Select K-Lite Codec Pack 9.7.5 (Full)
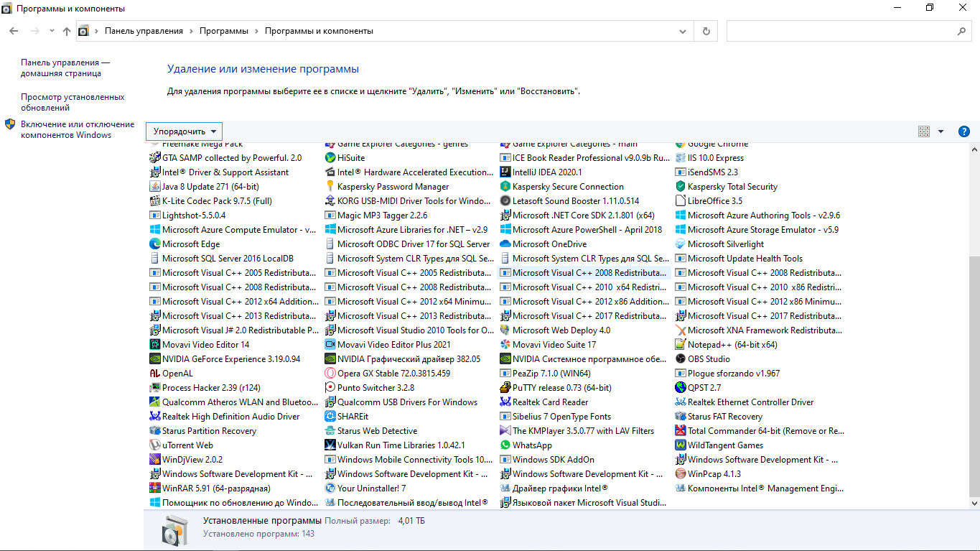The image size is (980, 551). point(211,201)
